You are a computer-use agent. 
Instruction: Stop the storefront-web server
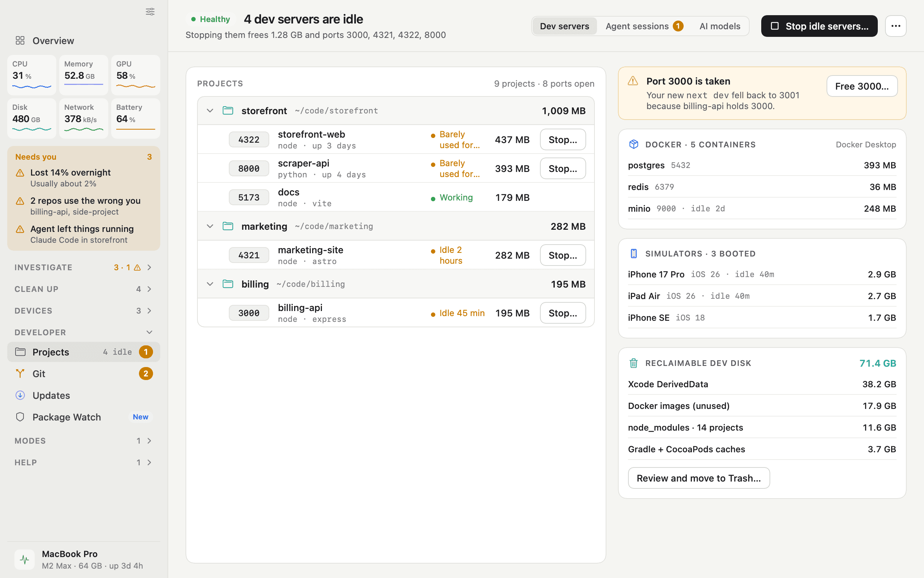point(563,139)
